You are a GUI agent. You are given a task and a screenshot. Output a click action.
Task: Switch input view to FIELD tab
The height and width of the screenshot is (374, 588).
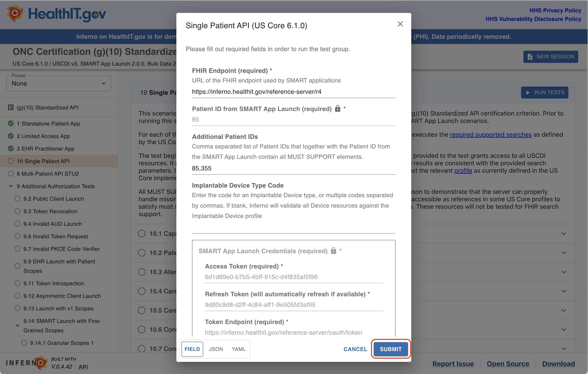[192, 349]
